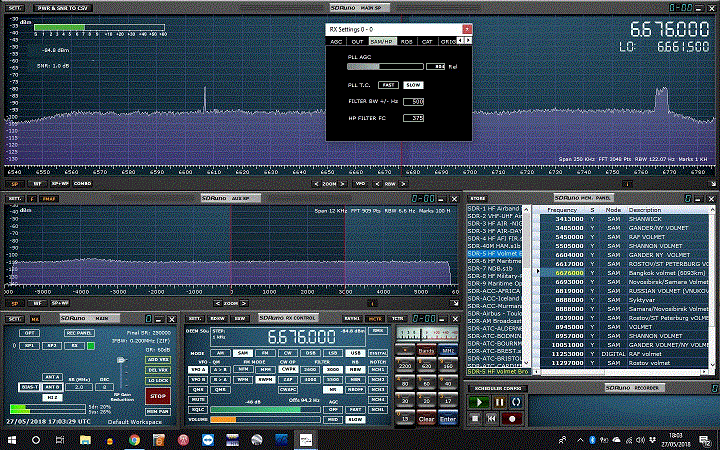Viewport: 720px width, 450px height.
Task: Click PWR & SNR TO CSV button
Action: 62,8
